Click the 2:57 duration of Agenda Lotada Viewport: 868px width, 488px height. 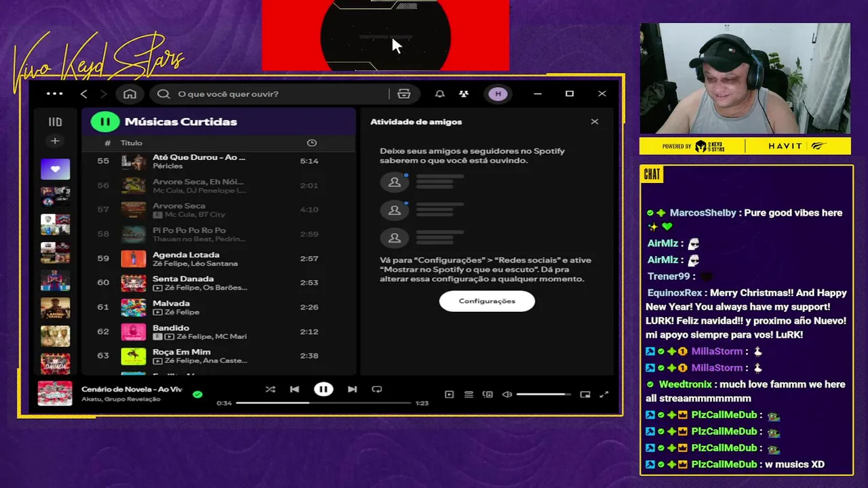click(x=309, y=259)
